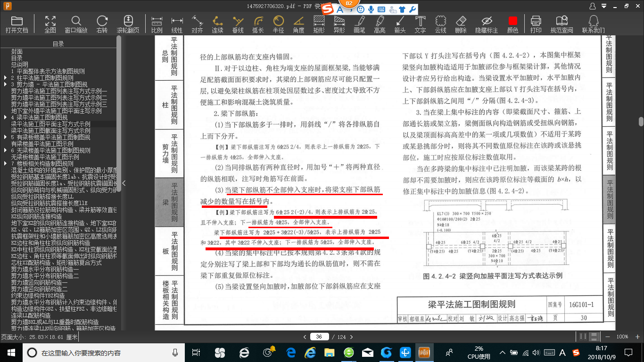Click the taskbar search box
The image size is (644, 362).
coord(103,353)
